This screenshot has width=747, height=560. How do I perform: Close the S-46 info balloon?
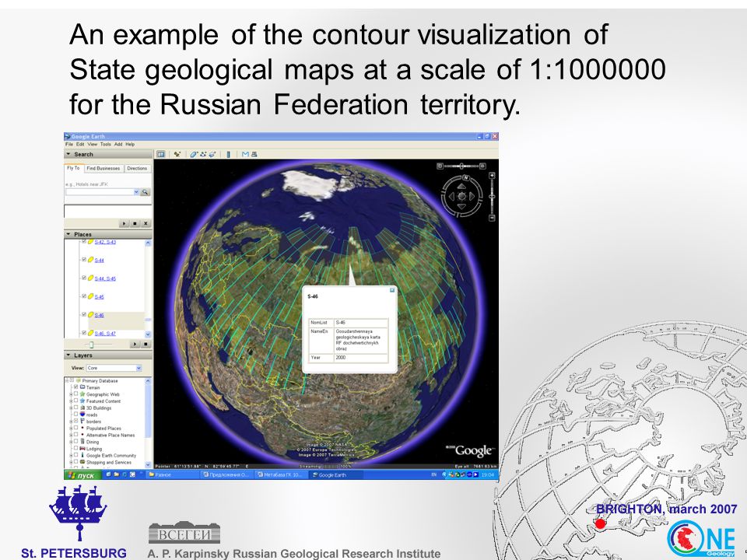[392, 290]
